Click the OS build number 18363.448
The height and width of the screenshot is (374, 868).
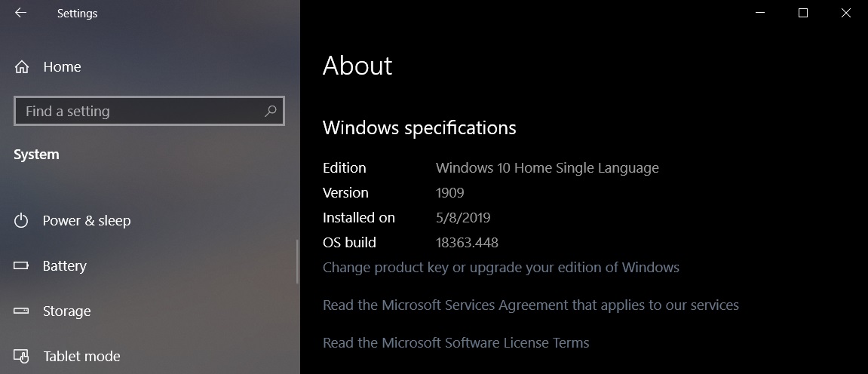click(x=467, y=243)
